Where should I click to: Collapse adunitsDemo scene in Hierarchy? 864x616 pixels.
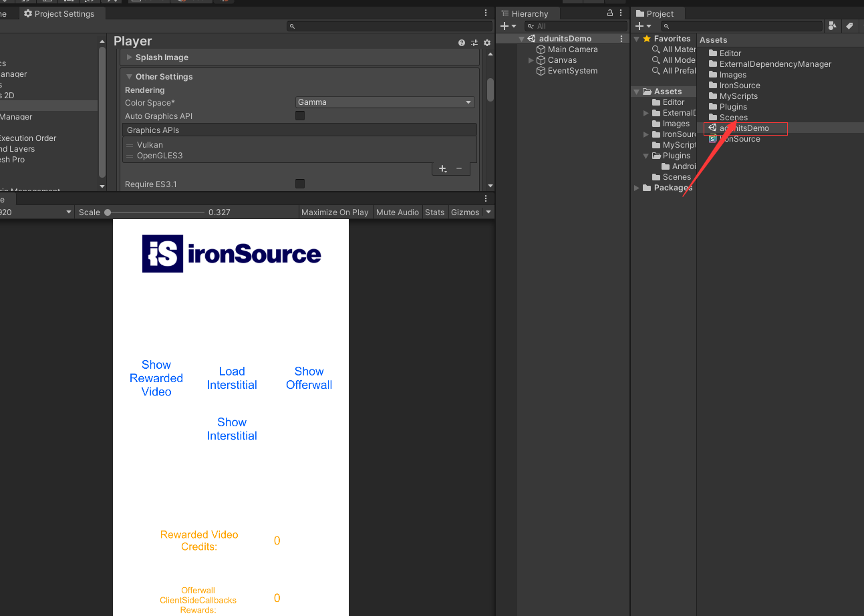[x=521, y=39]
